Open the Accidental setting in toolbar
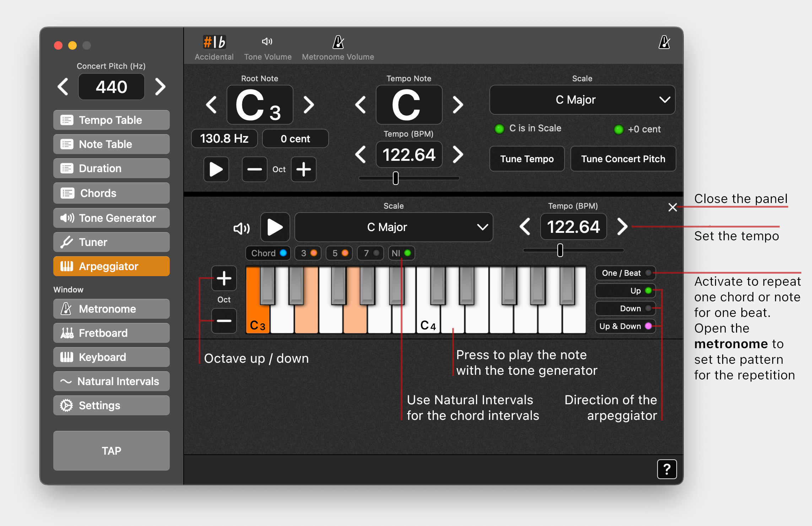Screen dimensions: 812x526 pyautogui.click(x=214, y=48)
